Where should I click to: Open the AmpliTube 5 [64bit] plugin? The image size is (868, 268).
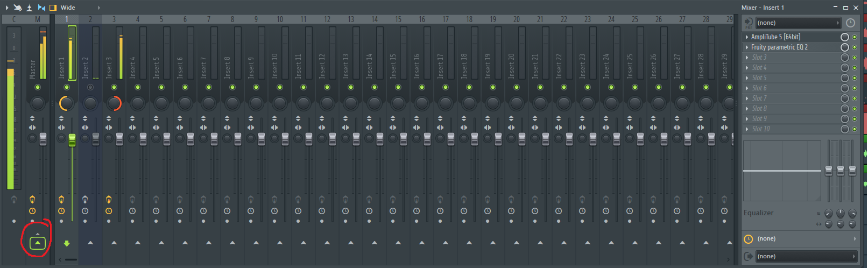tap(775, 37)
